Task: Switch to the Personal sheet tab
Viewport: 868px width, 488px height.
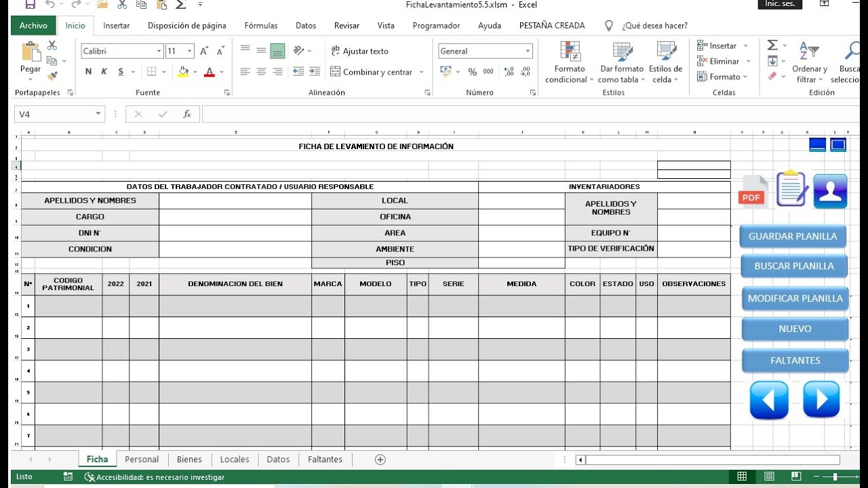Action: [142, 459]
